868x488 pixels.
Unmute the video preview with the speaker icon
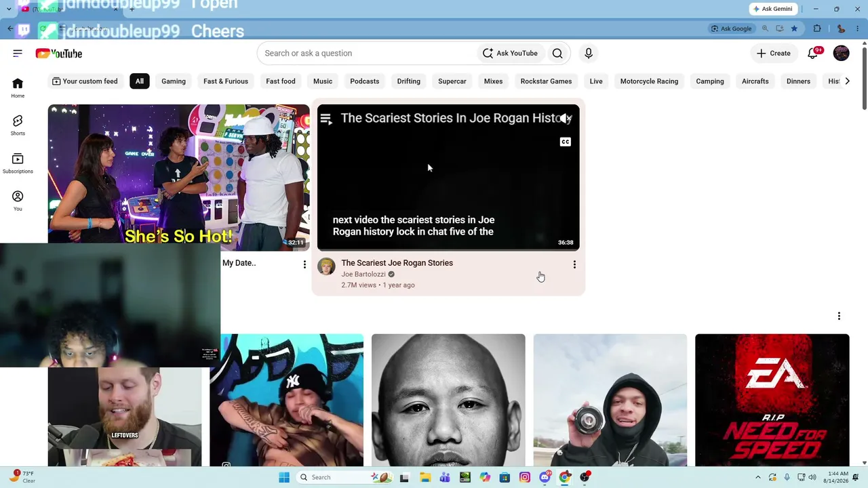click(565, 119)
